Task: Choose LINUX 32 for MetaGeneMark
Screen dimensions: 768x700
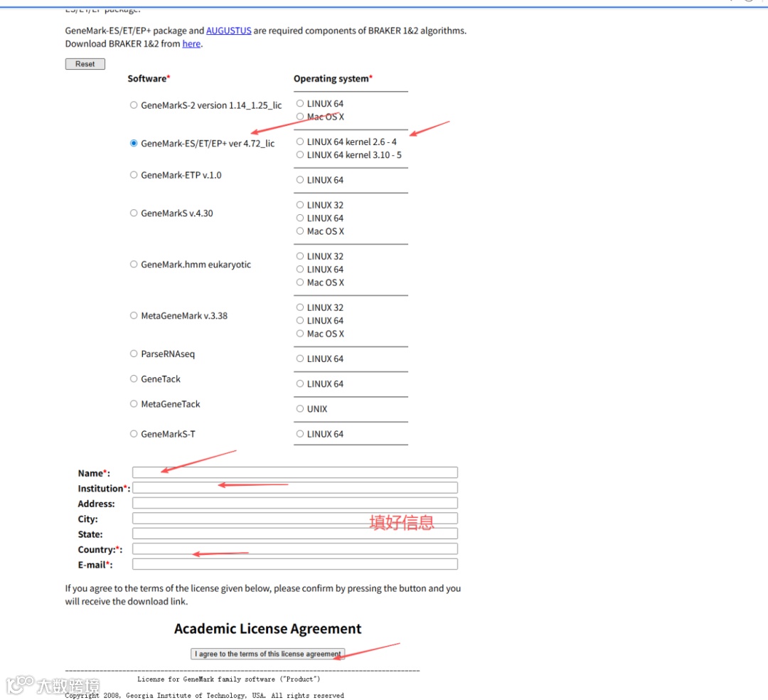Action: pos(300,307)
